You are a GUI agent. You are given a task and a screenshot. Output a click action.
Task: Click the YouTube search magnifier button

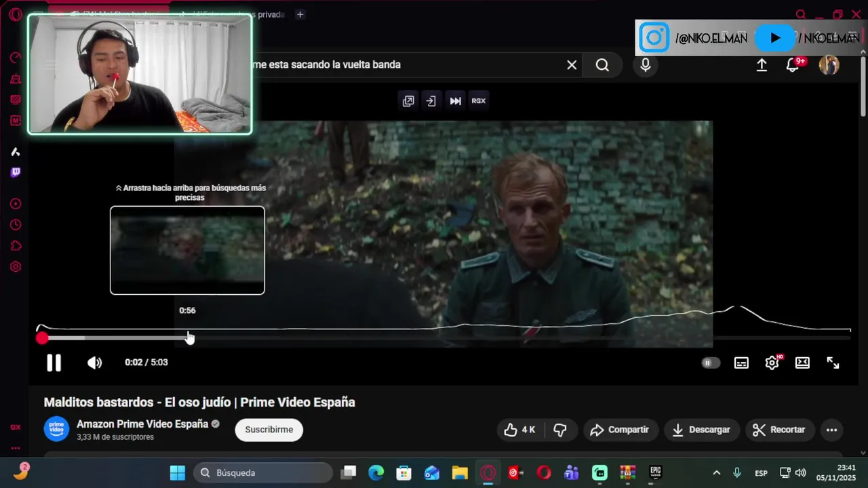602,65
